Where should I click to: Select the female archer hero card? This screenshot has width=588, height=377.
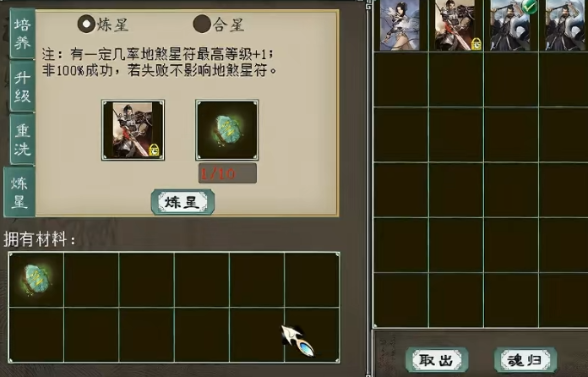tap(400, 25)
